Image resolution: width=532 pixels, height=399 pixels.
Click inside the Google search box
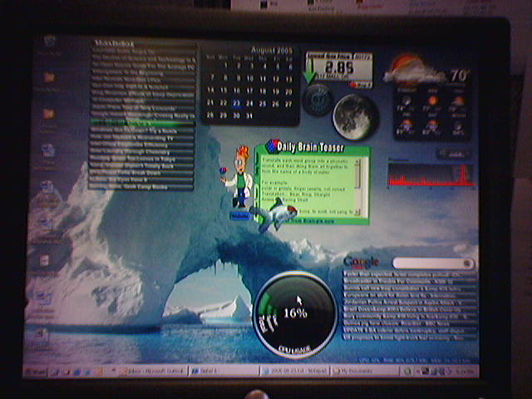click(431, 264)
